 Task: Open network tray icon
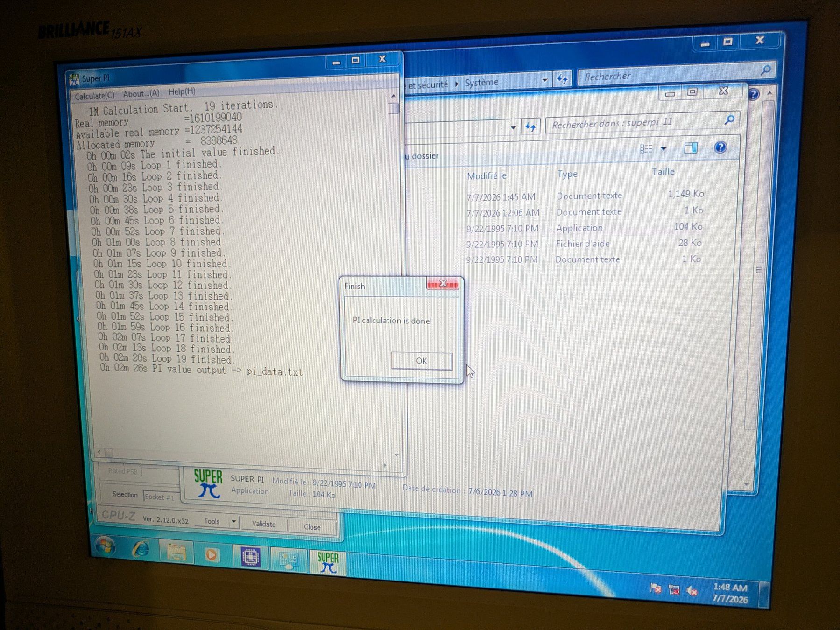[674, 589]
